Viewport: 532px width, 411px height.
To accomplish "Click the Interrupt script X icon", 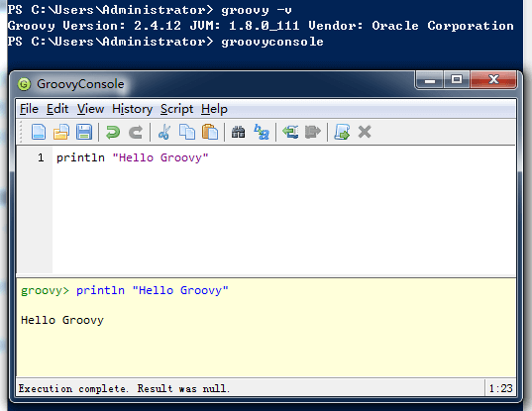I will 365,132.
